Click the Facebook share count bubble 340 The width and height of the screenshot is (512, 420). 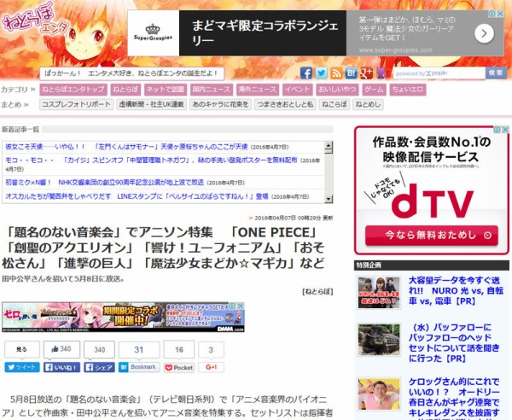99,350
